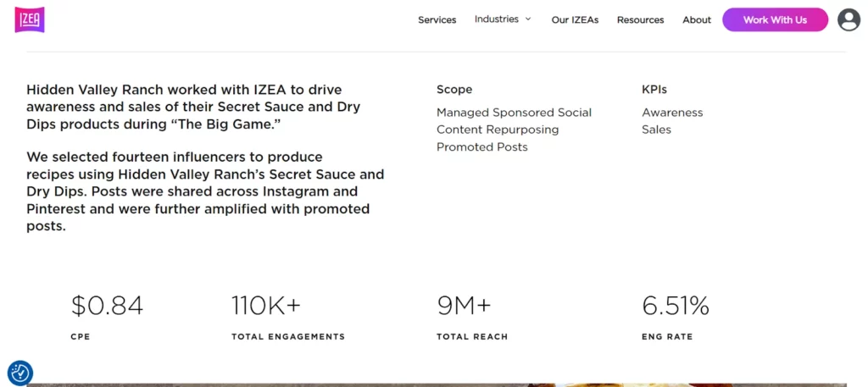Image resolution: width=868 pixels, height=387 pixels.
Task: Click the Awareness KPI text
Action: 672,113
